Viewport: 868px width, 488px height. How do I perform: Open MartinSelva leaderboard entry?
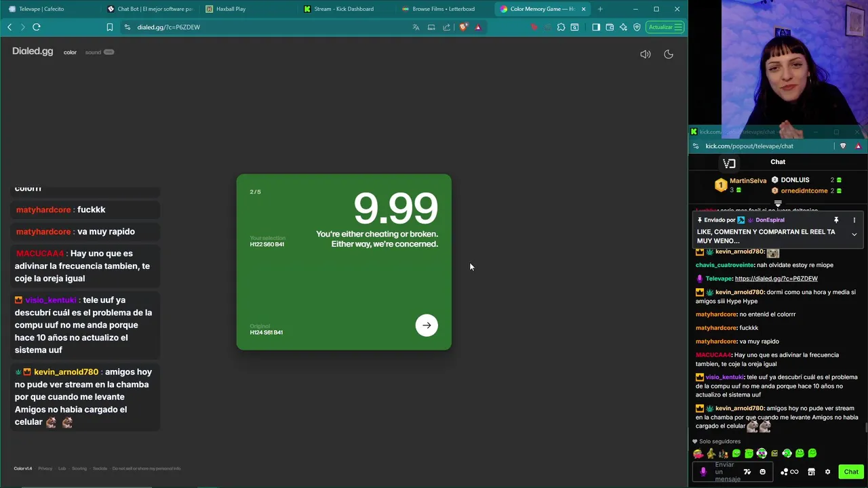741,185
